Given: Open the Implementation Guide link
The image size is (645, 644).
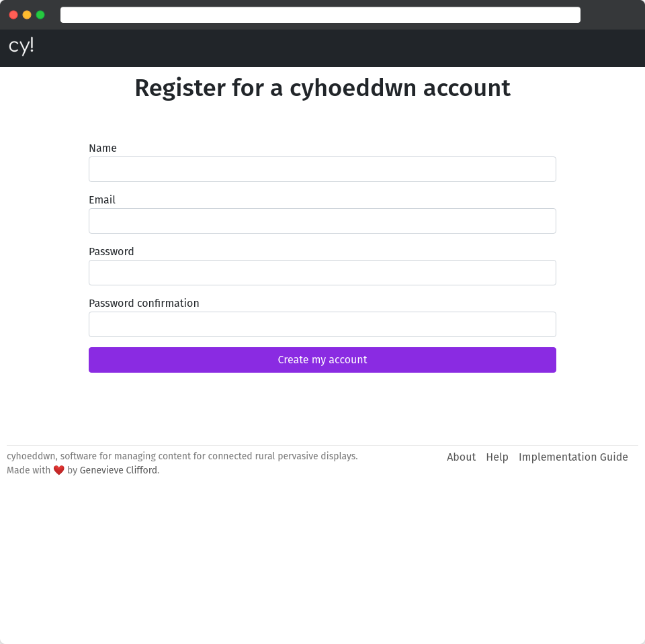Looking at the screenshot, I should pyautogui.click(x=573, y=457).
